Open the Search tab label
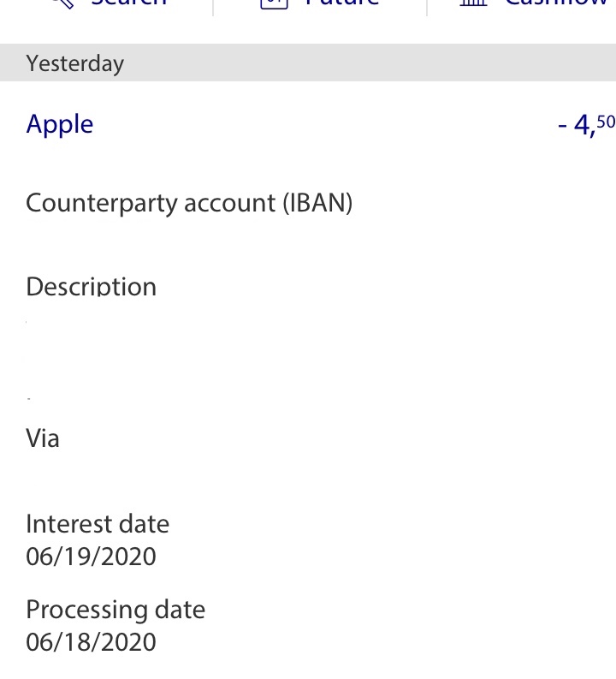This screenshot has width=616, height=679. pyautogui.click(x=128, y=3)
